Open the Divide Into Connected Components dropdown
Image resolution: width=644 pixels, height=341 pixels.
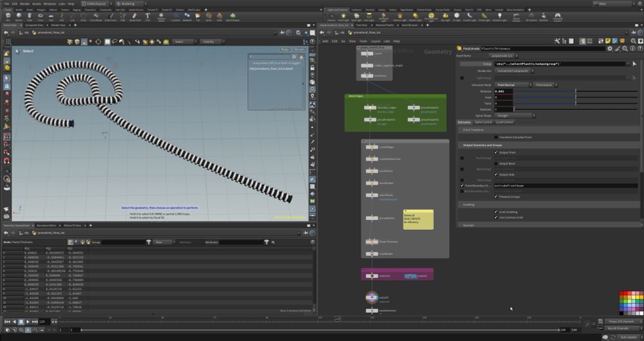click(x=514, y=71)
